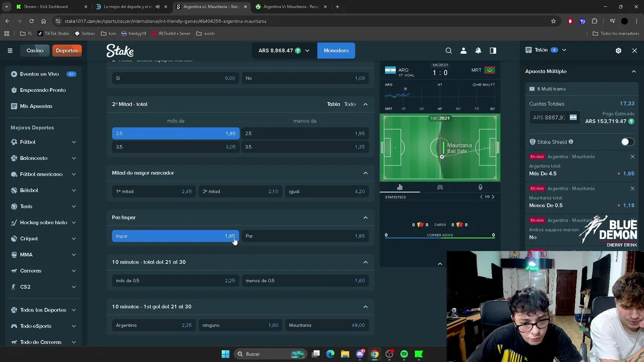The image size is (644, 362).
Task: Open the notifications bell
Action: pyautogui.click(x=478, y=50)
